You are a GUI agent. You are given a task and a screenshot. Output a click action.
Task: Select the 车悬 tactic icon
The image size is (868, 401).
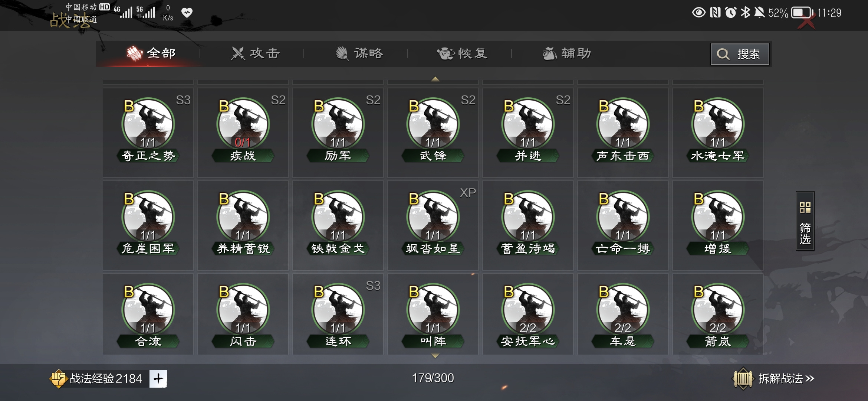[x=623, y=310]
